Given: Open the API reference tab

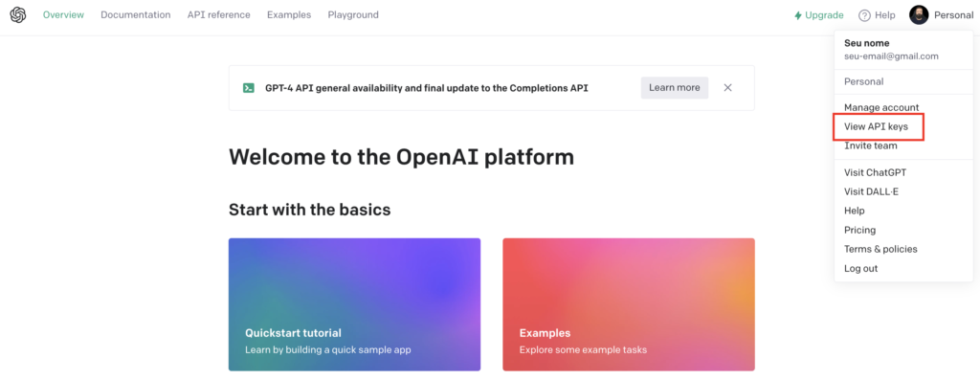Looking at the screenshot, I should point(219,15).
